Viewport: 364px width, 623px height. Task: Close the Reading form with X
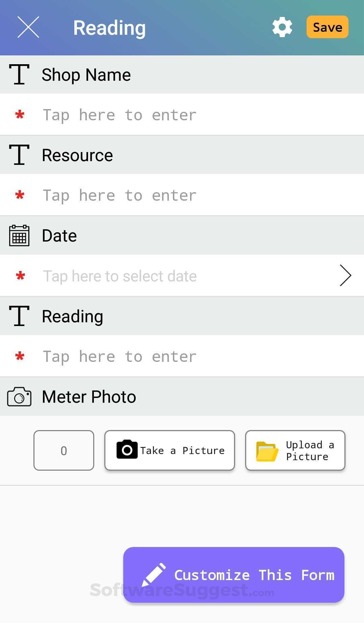28,27
